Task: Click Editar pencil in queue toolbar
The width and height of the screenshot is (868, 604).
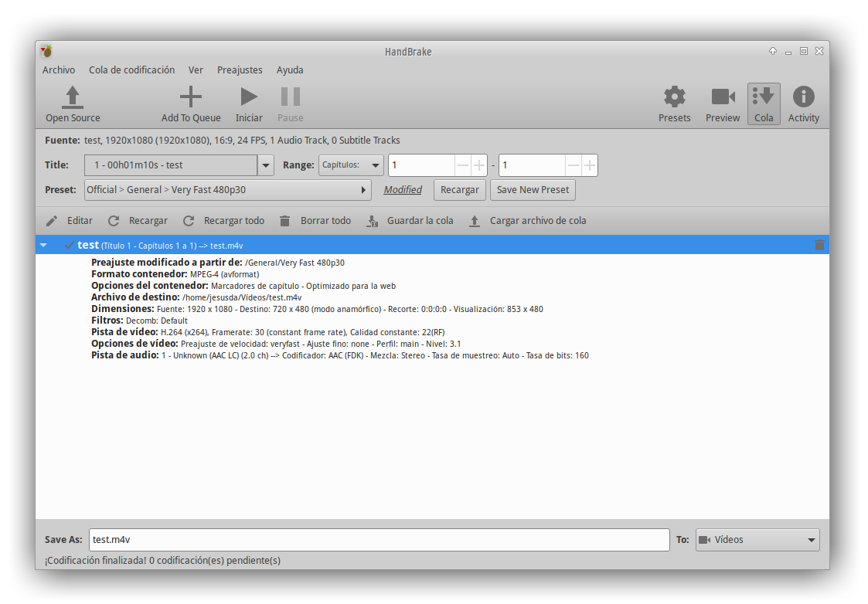Action: click(69, 221)
